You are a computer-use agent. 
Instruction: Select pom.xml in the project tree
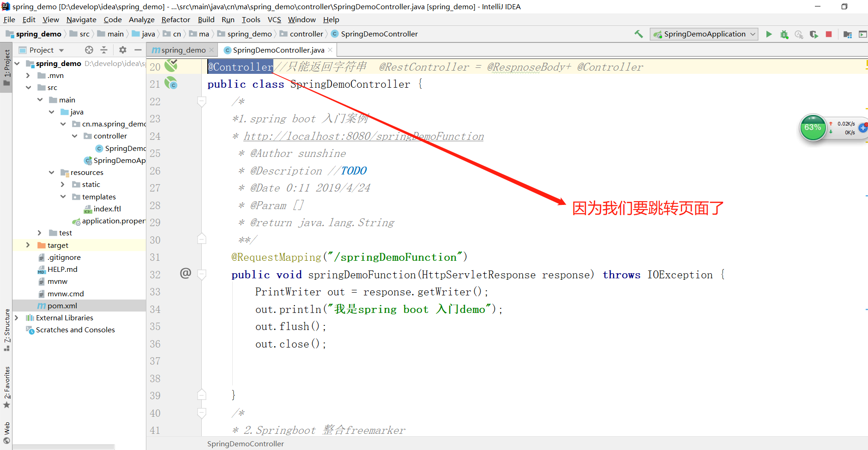pos(62,306)
